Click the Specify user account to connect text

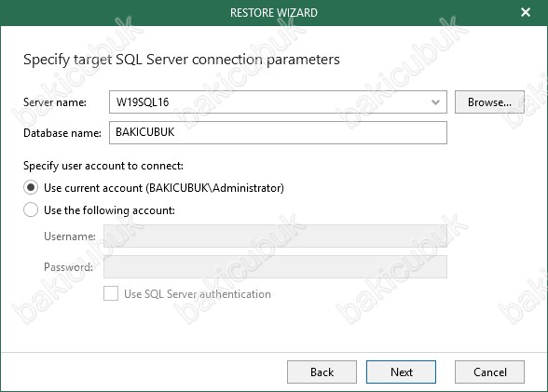[x=103, y=166]
